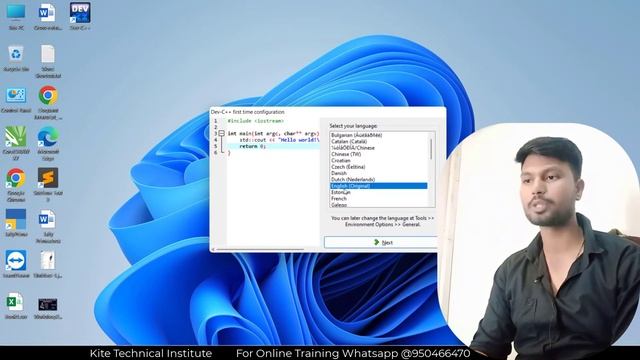The image size is (640, 360).
Task: Select French in the language list
Action: [x=378, y=198]
